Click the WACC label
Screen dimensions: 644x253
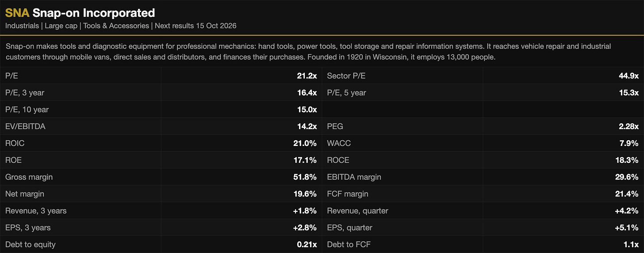coord(339,143)
